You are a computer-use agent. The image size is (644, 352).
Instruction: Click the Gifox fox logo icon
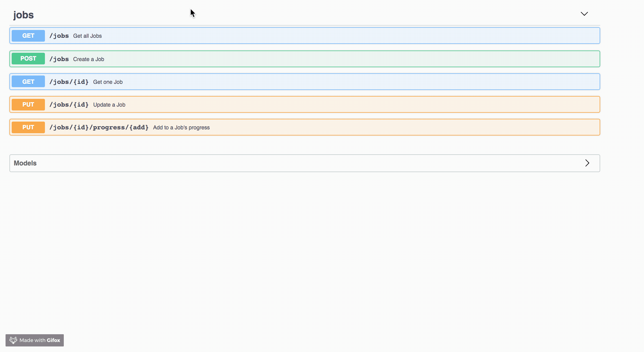13,340
